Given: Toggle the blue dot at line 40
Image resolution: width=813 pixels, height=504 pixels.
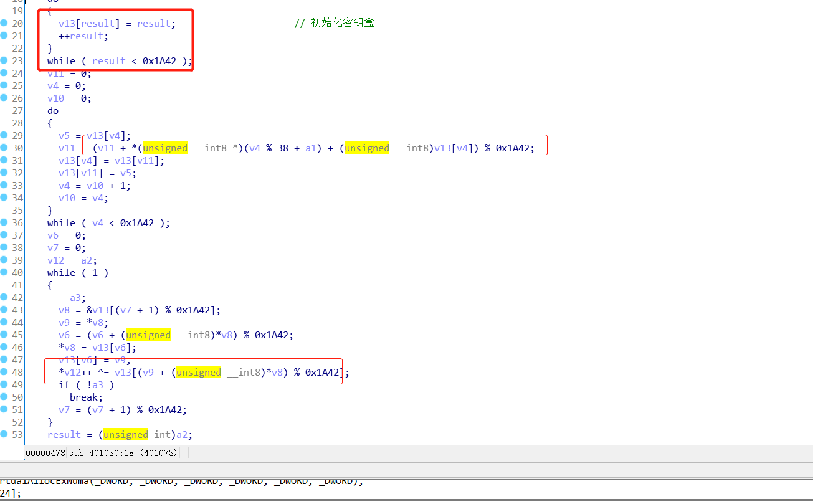Looking at the screenshot, I should pyautogui.click(x=4, y=272).
